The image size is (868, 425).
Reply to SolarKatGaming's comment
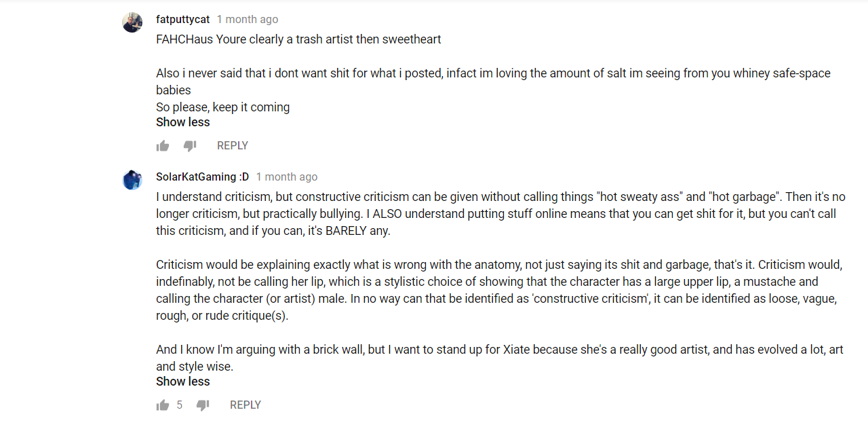coord(245,405)
